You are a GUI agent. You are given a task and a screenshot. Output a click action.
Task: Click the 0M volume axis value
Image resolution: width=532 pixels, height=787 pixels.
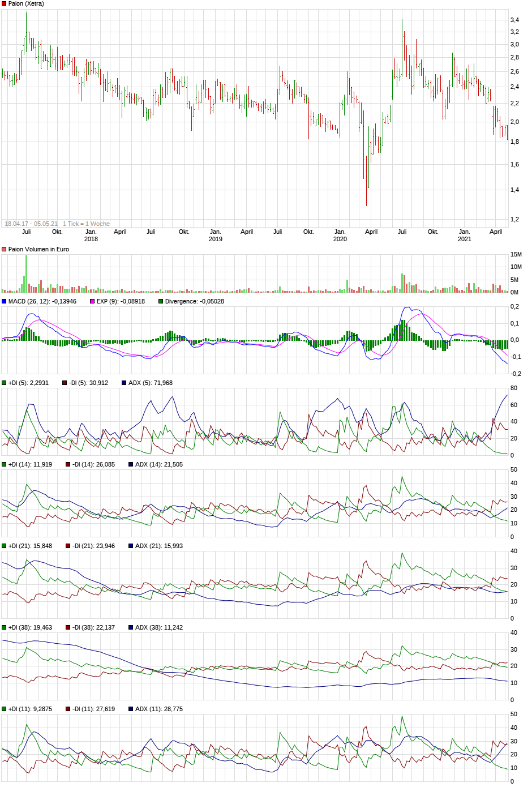tap(514, 293)
